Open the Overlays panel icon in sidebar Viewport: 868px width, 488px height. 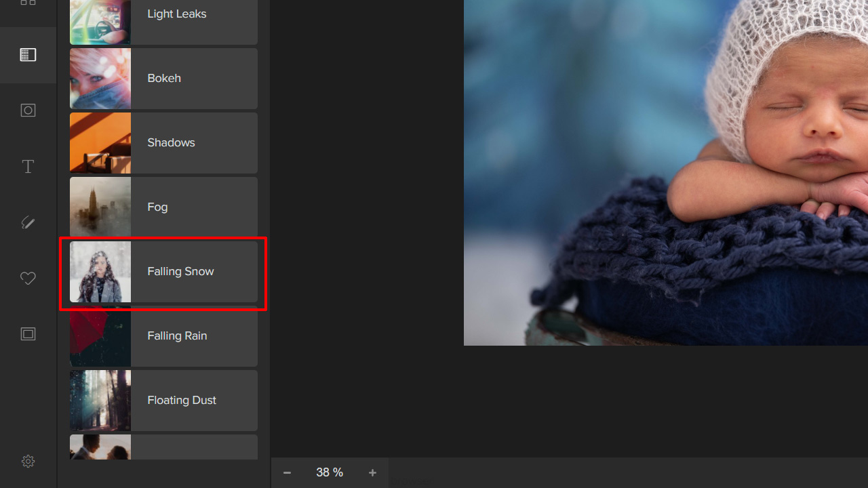click(28, 55)
